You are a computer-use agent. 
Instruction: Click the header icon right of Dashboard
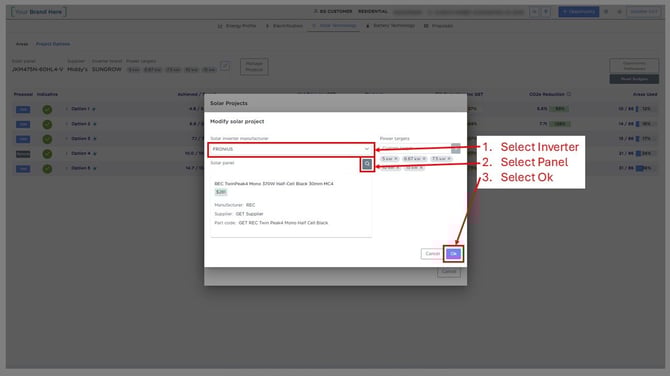tap(606, 12)
